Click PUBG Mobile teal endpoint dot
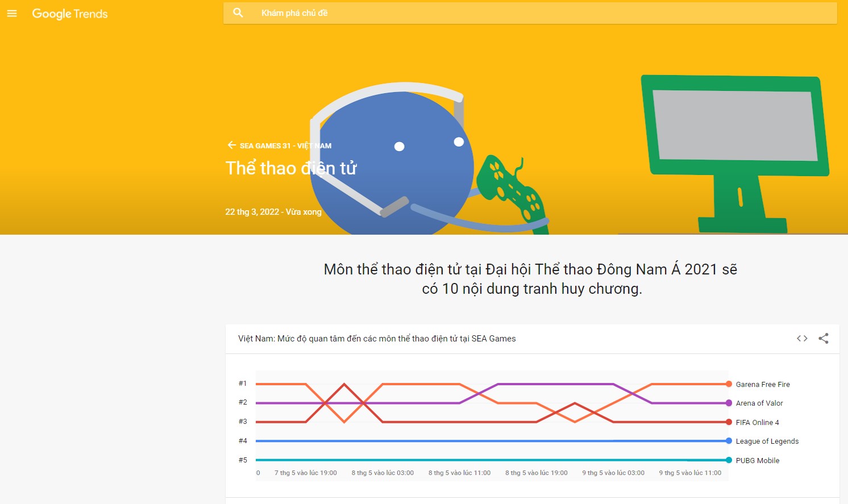Screen dimensions: 848x504 (x=729, y=460)
